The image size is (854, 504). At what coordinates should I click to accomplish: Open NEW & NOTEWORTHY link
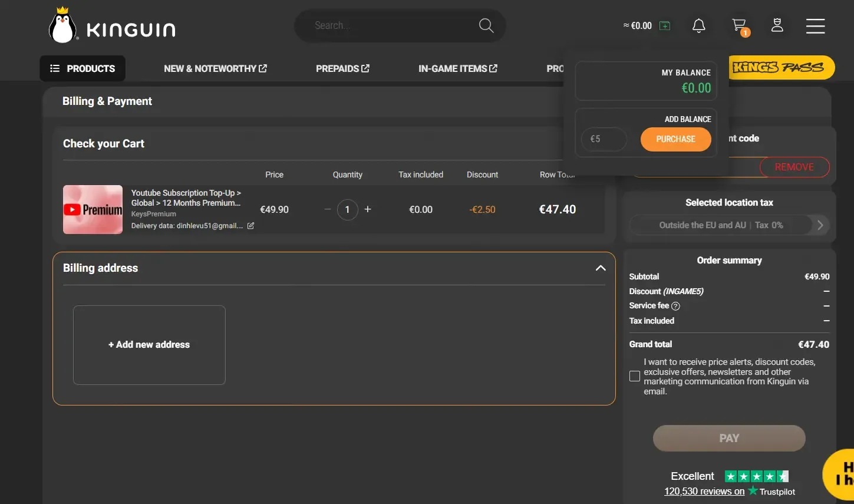215,68
